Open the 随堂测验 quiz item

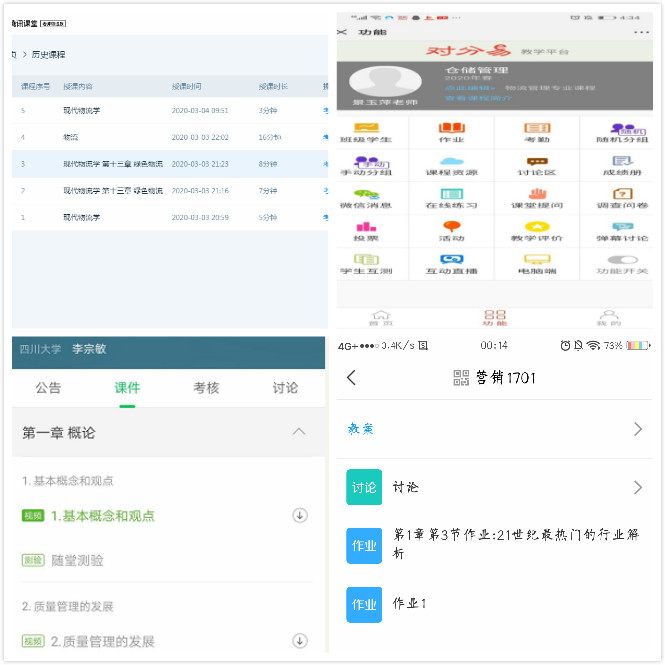click(x=77, y=560)
